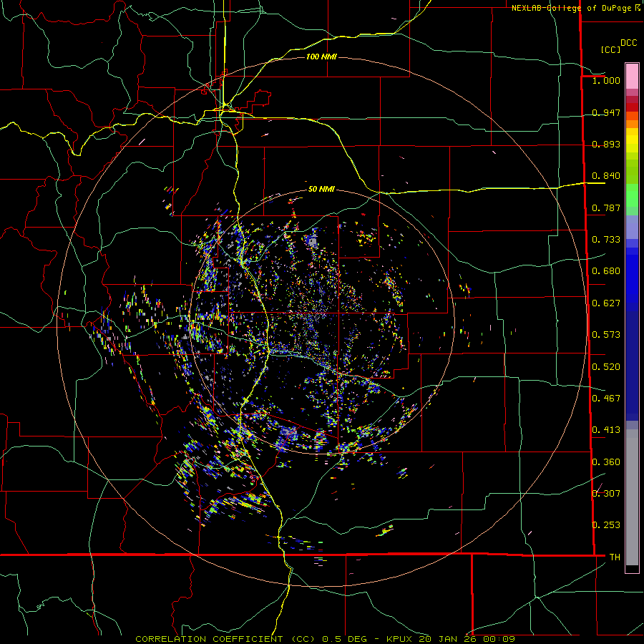This screenshot has width=644, height=644.
Task: Click the 0.467 legend value
Action: (x=606, y=399)
